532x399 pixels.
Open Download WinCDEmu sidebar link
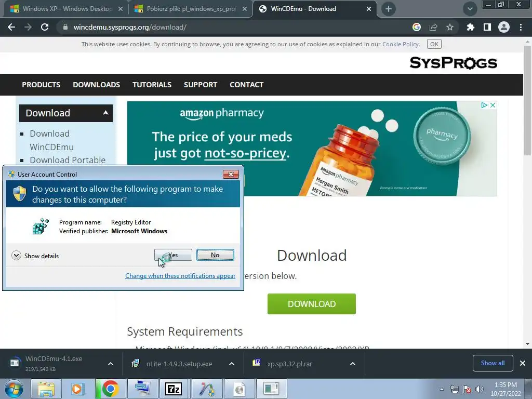[x=51, y=140]
